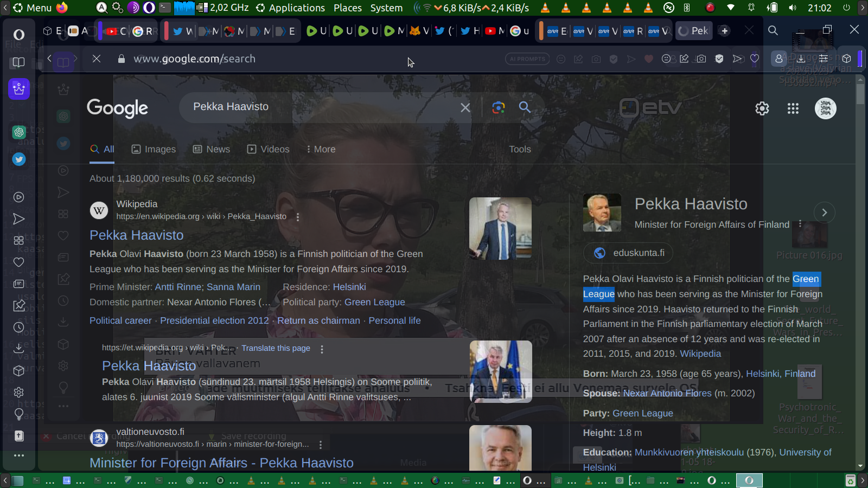Select the All results tab
This screenshot has height=488, width=868.
coord(102,149)
